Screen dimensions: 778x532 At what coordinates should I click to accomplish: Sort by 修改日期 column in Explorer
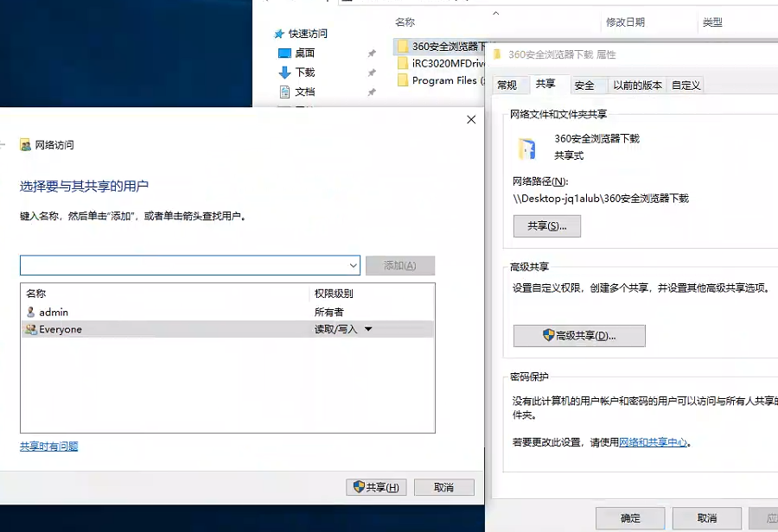pyautogui.click(x=625, y=22)
